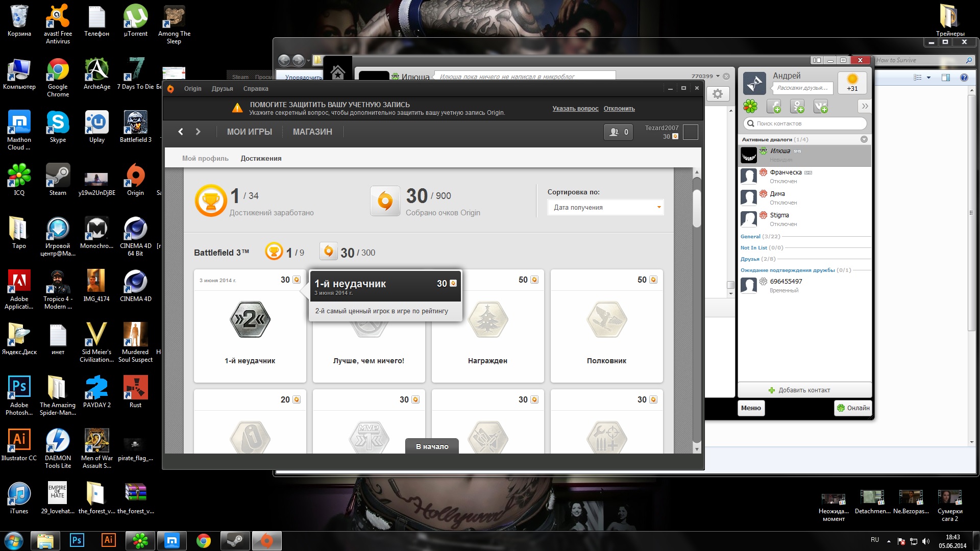Click the ICQ settings gear icon
The height and width of the screenshot is (551, 980).
(718, 94)
